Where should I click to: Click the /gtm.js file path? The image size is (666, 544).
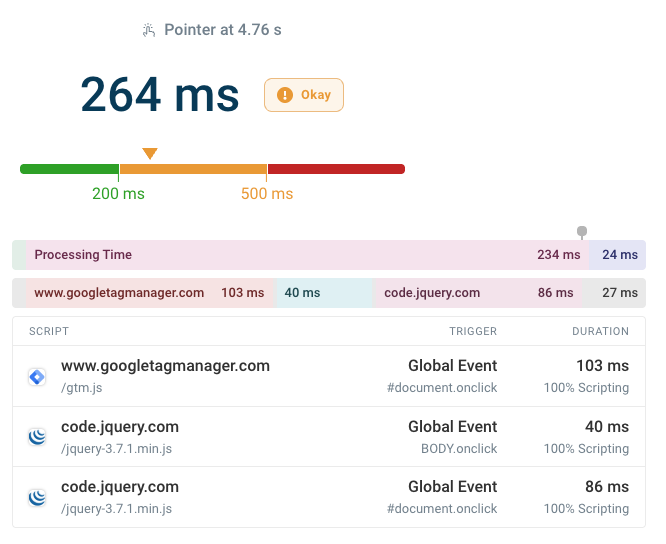(82, 388)
